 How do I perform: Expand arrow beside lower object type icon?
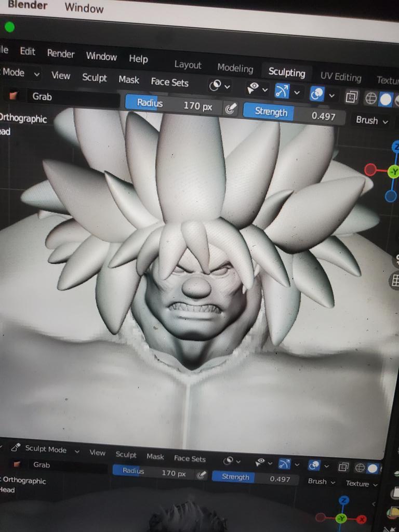(x=238, y=461)
